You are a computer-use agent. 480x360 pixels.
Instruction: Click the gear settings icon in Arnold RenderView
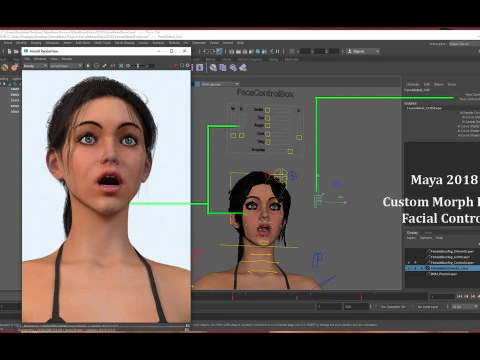click(187, 65)
